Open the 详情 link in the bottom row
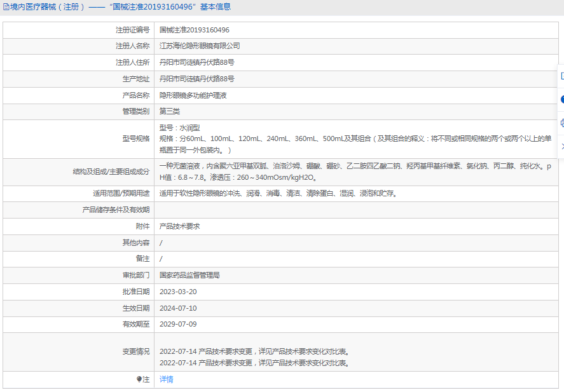 pos(166,379)
